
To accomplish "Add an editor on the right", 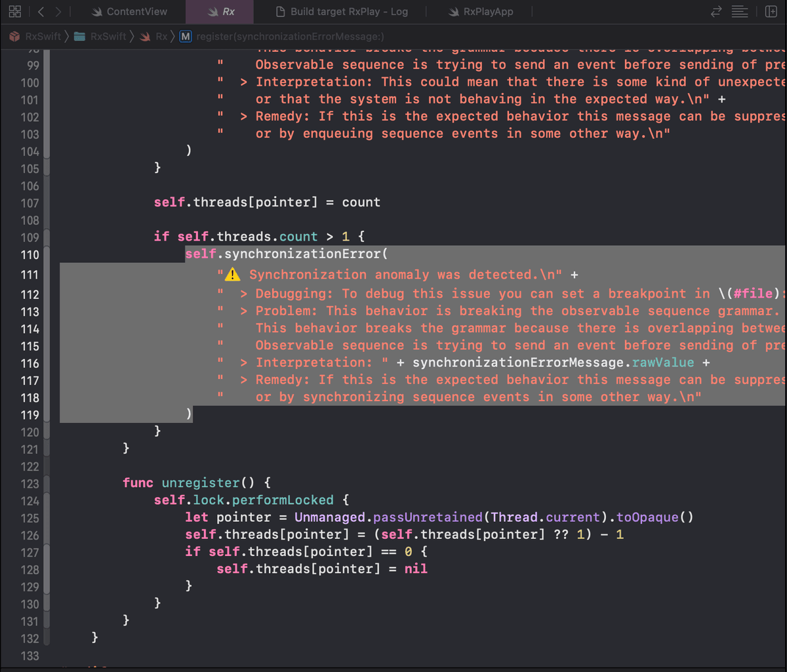I will 771,11.
